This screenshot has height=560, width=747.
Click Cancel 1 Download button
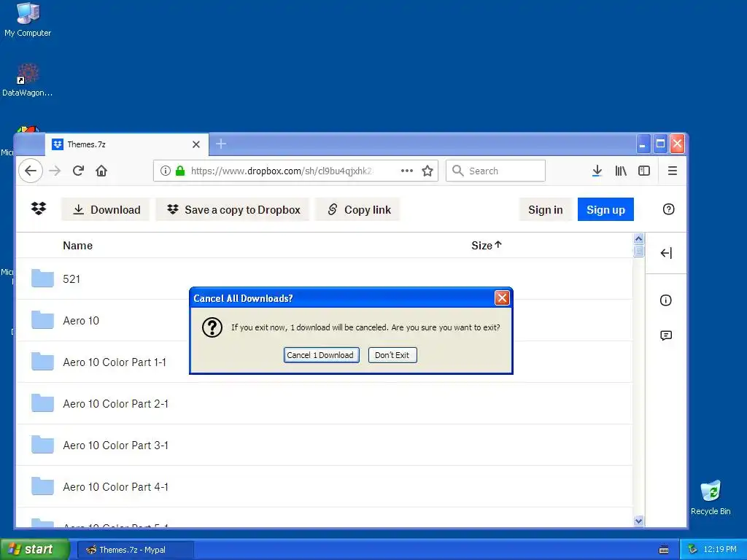pos(322,355)
